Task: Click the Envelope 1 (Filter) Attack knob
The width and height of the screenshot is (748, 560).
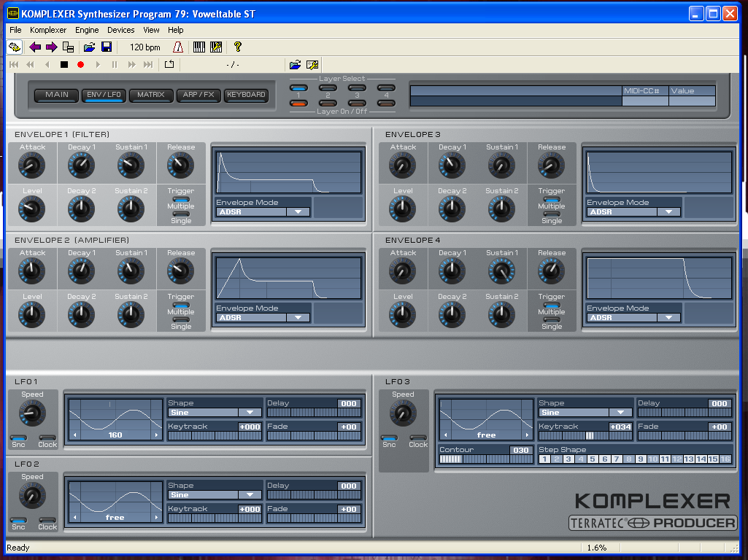Action: 31,166
